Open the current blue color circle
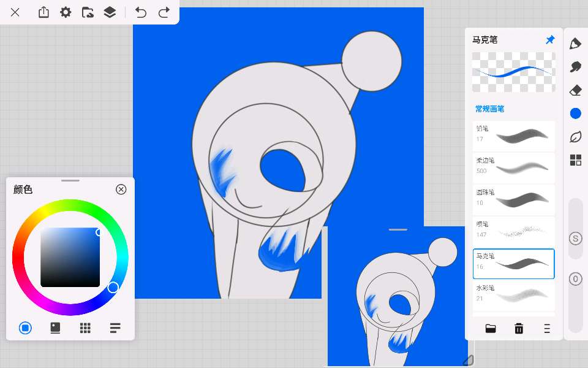The height and width of the screenshot is (368, 588). (575, 113)
